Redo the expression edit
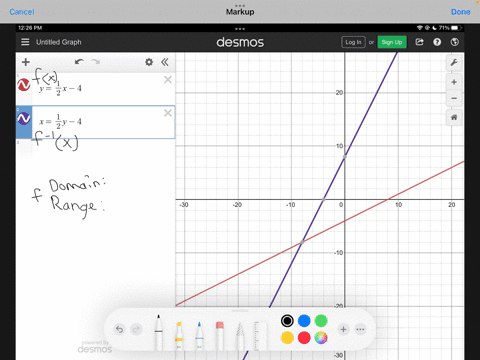This screenshot has width=480, height=360. [96, 62]
